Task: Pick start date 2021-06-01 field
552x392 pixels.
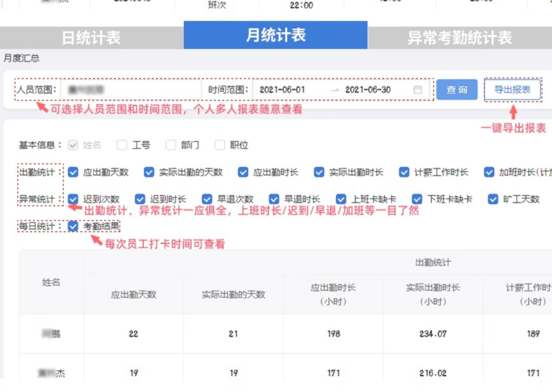Action: 282,90
